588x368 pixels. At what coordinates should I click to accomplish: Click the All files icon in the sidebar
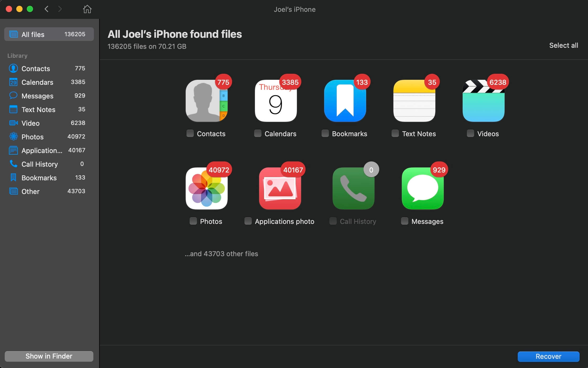[13, 34]
